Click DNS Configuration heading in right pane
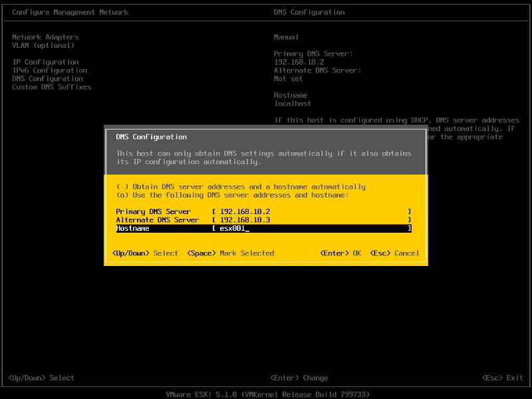 point(309,12)
